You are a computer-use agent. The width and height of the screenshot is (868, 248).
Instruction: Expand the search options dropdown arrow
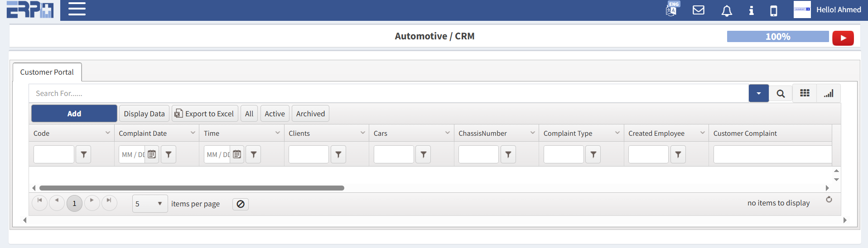click(x=758, y=94)
